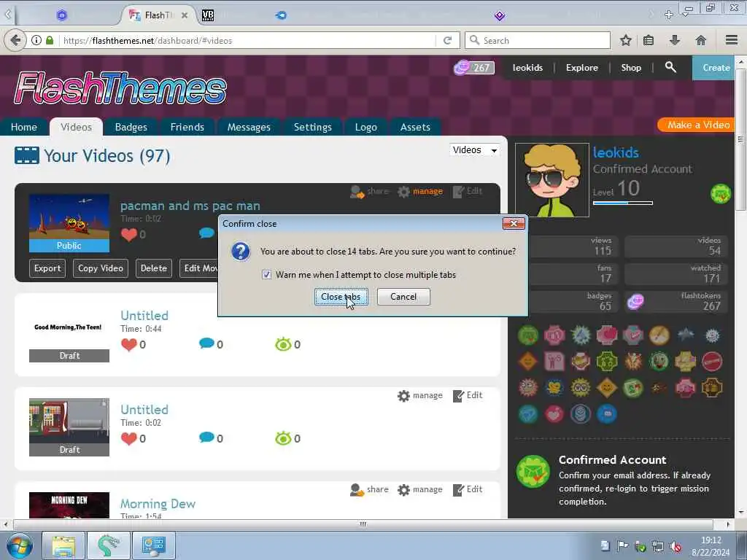
Task: Click Edit on second Untitled draft
Action: (x=468, y=396)
